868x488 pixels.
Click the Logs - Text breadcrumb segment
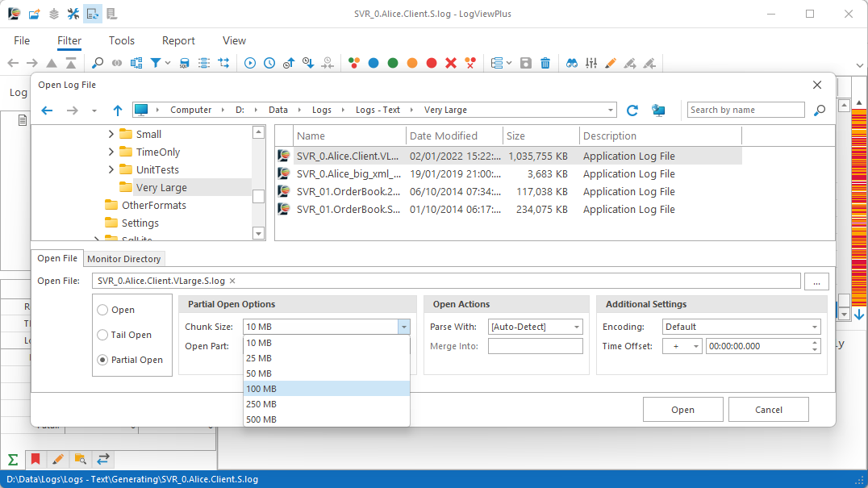pos(378,111)
